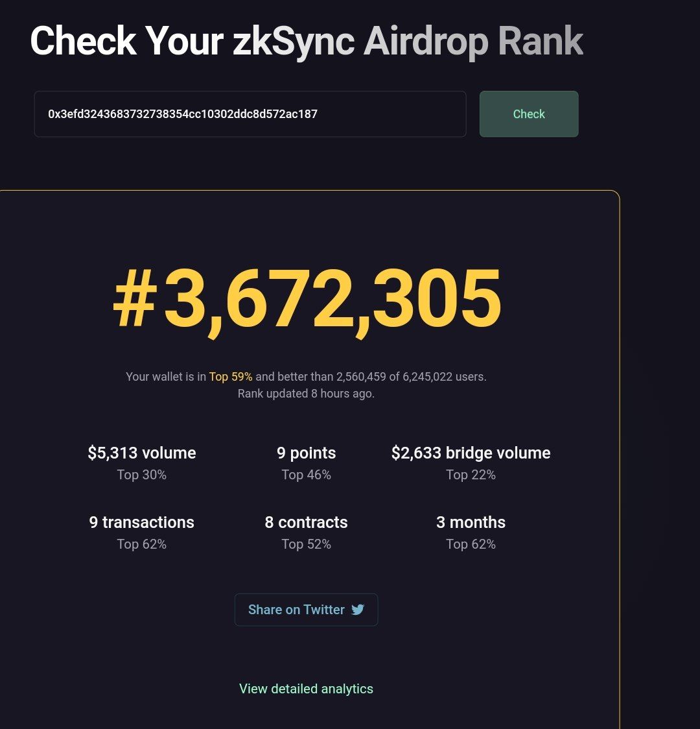
Task: Click the 9 transactions stat
Action: coord(142,522)
